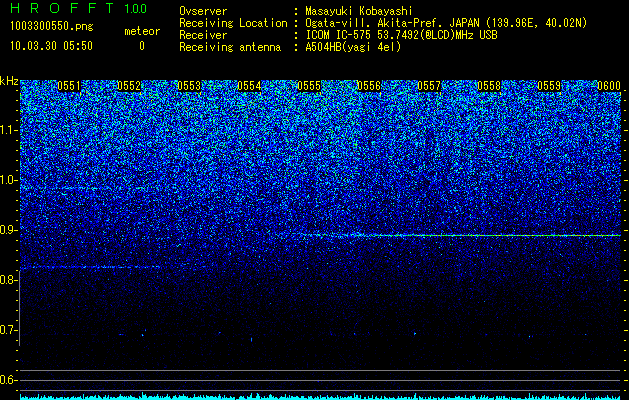The width and height of the screenshot is (629, 400).
Task: Click the 0553 time marker
Action: (189, 86)
